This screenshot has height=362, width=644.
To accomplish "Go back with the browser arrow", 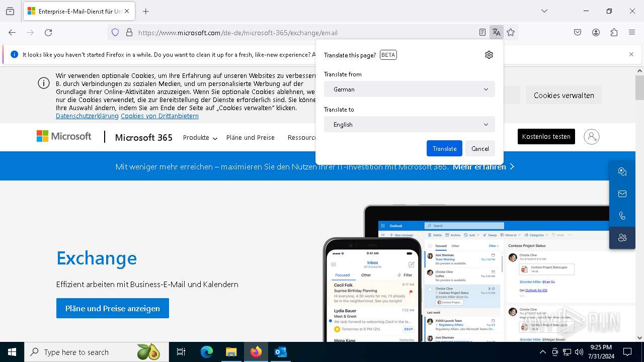I will [x=12, y=32].
